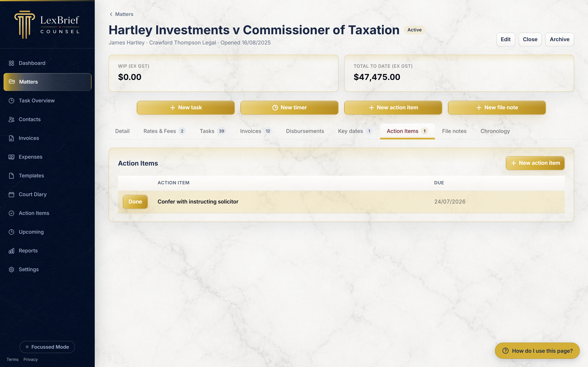Toggle Focussed Mode

[47, 347]
